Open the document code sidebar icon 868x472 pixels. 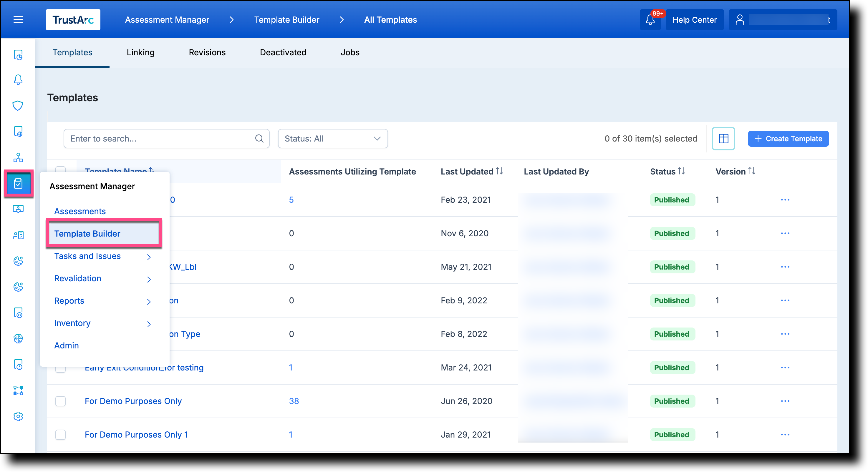point(18,313)
